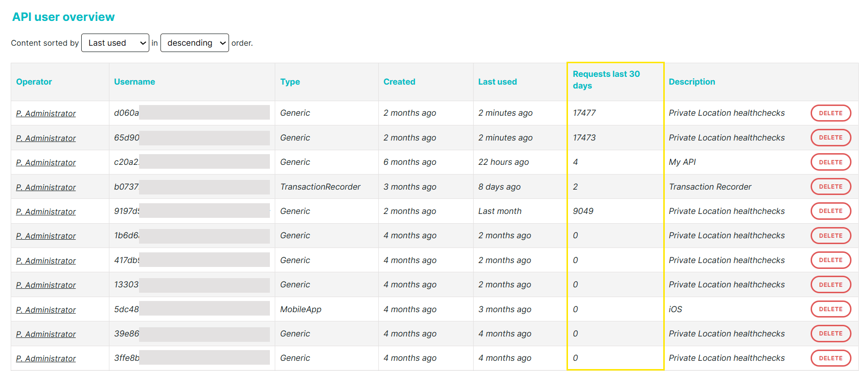Image resolution: width=868 pixels, height=371 pixels.
Task: Click the TransactionRecorder type cell
Action: point(320,187)
